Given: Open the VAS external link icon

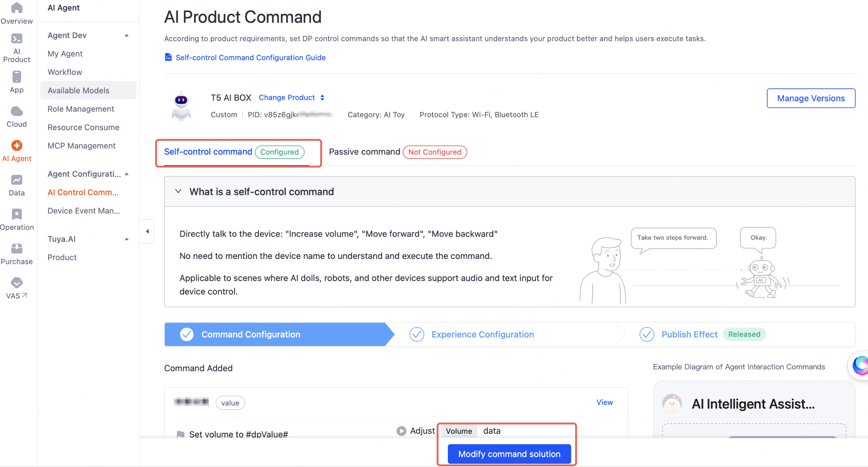Looking at the screenshot, I should click(17, 283).
